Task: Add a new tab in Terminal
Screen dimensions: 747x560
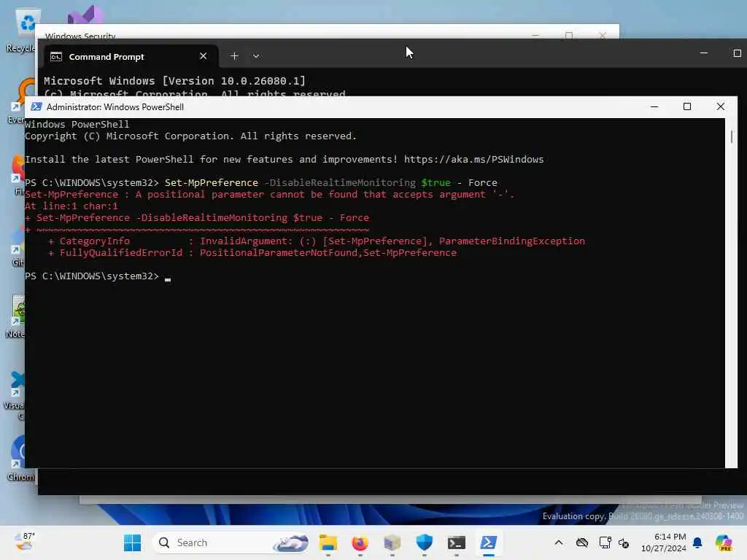Action: [234, 56]
